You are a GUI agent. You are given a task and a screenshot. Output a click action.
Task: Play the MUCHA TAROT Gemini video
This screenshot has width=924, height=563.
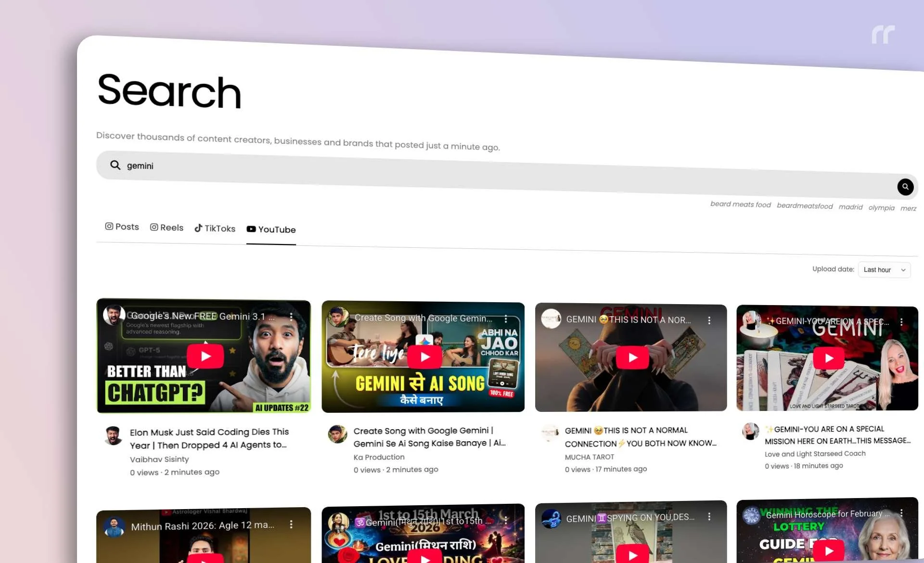[x=633, y=357]
